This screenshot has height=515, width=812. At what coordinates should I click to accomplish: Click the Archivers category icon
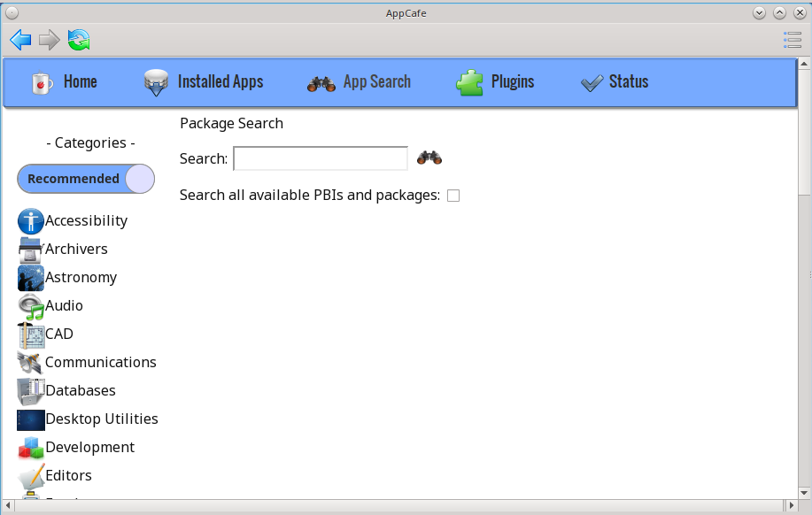30,250
